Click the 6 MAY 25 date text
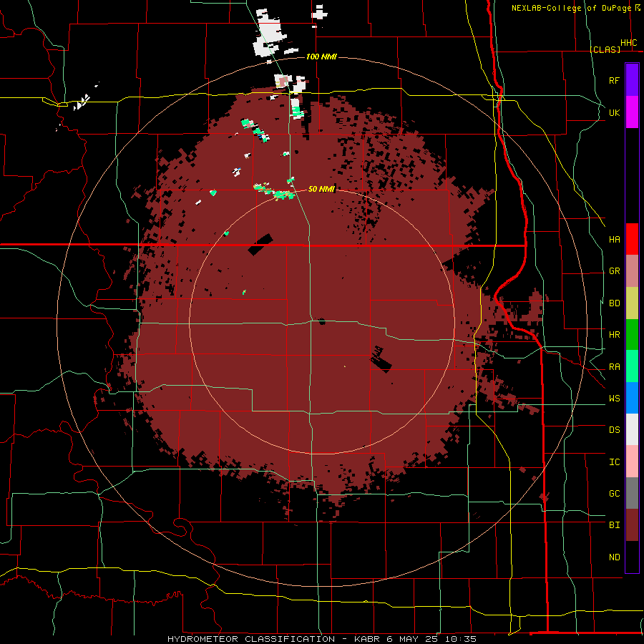Screen dimensions: 644x644 click(413, 639)
